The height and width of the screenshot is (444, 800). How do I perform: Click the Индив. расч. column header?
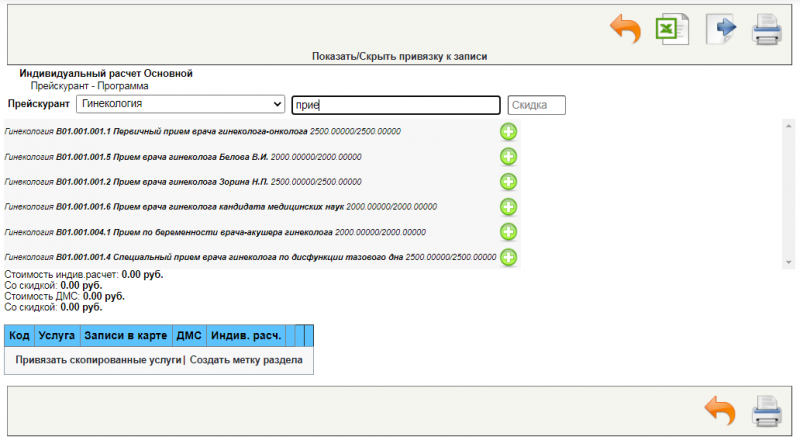pos(245,335)
